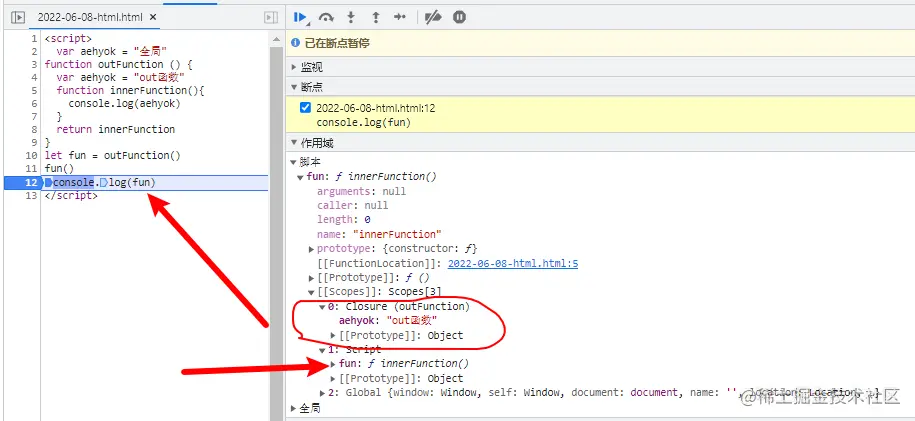Select the length: 0 property
This screenshot has height=421, width=915.
pyautogui.click(x=344, y=220)
